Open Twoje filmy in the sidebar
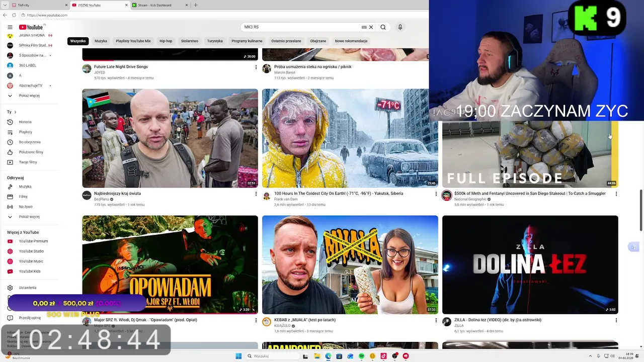Image resolution: width=644 pixels, height=362 pixels. (28, 162)
